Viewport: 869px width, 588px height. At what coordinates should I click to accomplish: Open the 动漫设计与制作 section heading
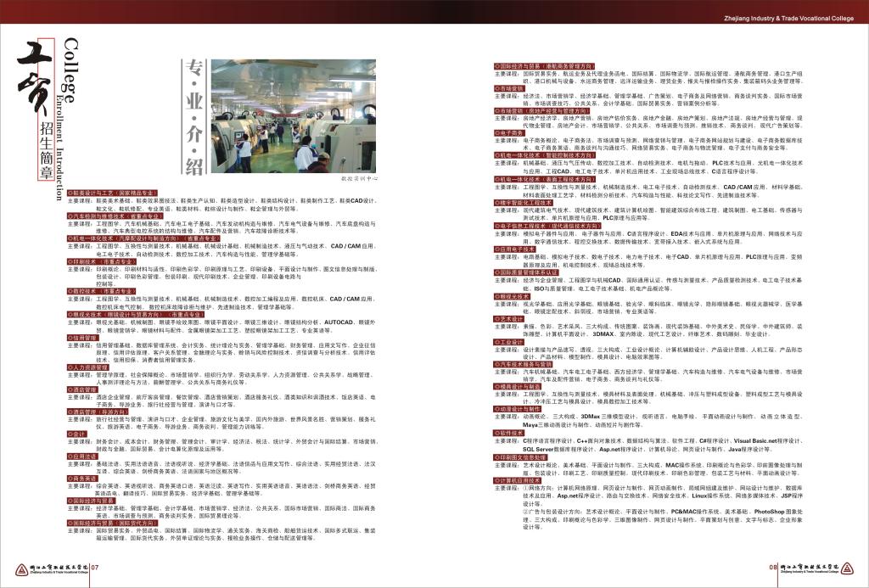[518, 408]
